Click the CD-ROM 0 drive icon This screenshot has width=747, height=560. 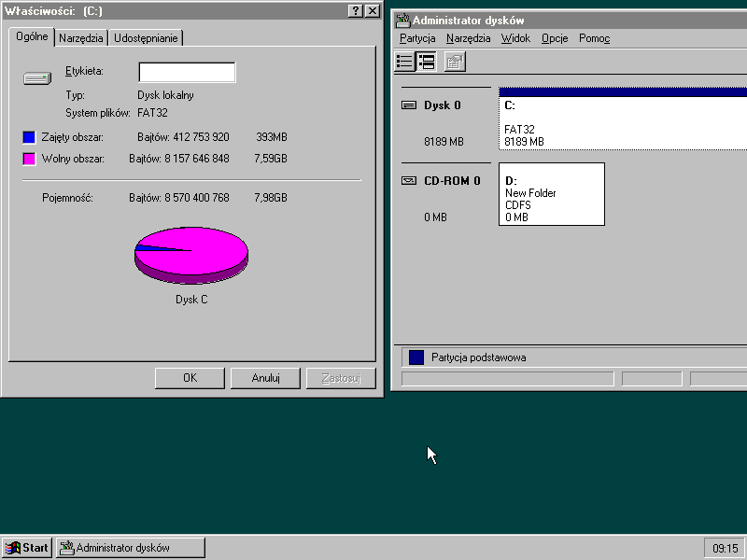409,180
